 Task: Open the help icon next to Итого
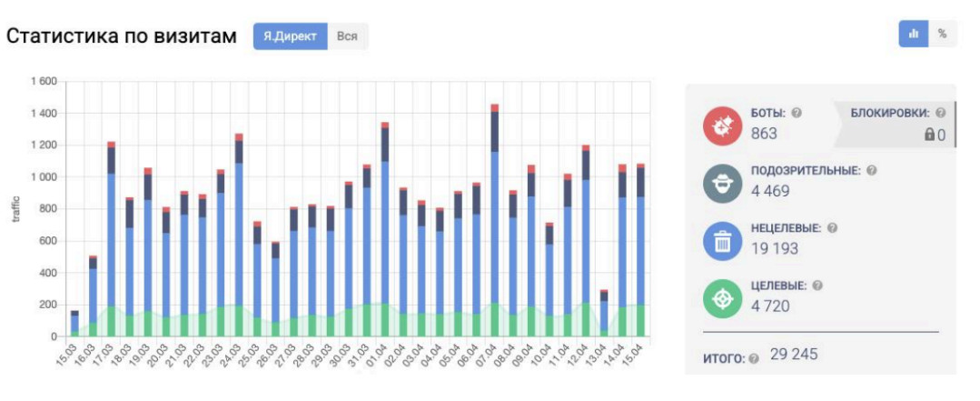point(754,359)
